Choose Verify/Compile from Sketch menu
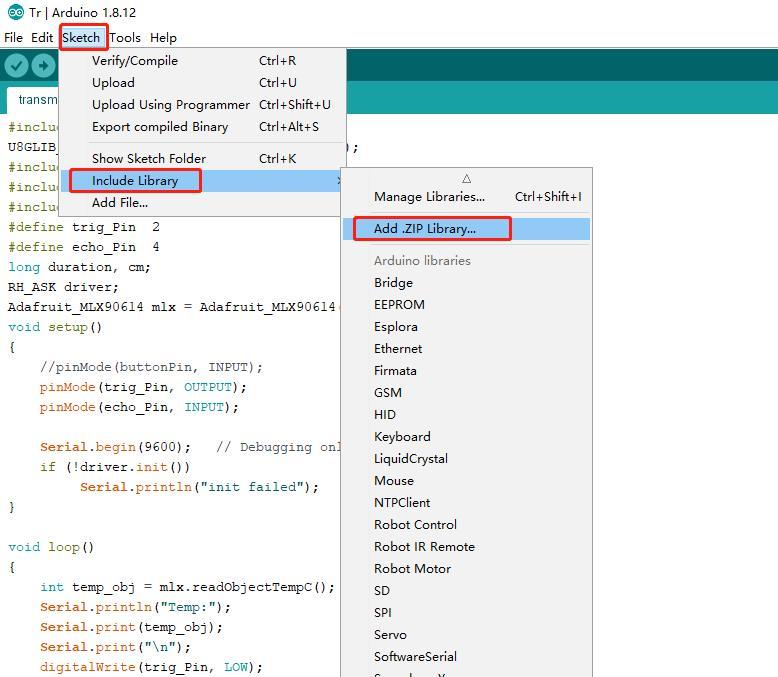 click(x=203, y=61)
